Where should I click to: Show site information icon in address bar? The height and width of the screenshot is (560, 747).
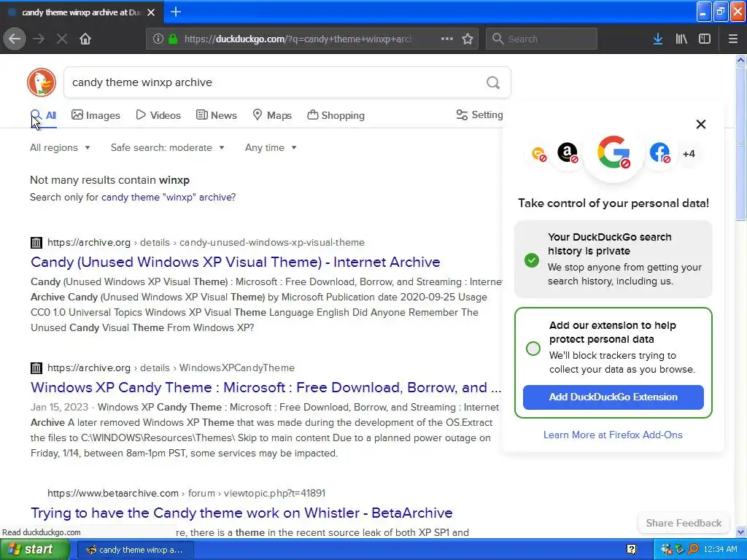[158, 39]
